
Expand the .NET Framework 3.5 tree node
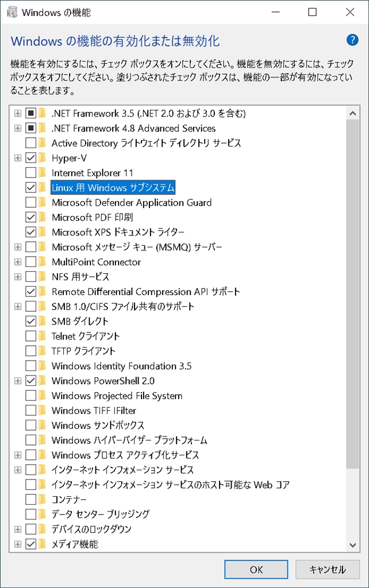(x=18, y=113)
